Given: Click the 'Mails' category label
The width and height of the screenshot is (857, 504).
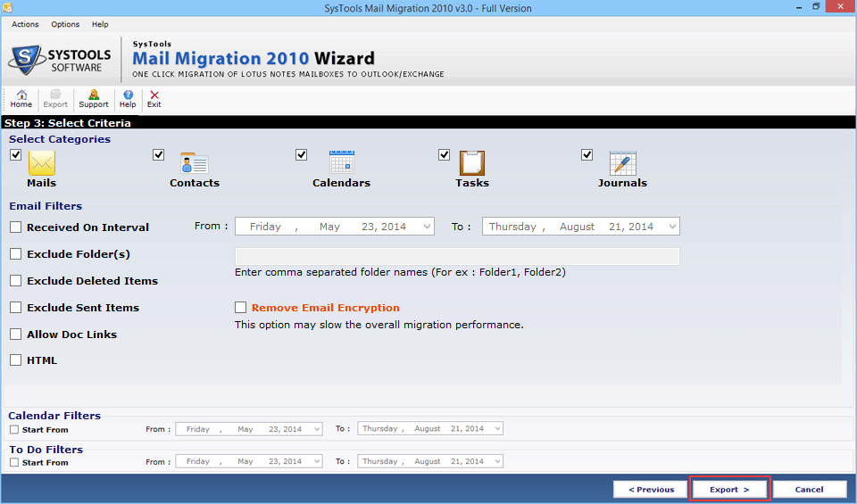Looking at the screenshot, I should [x=42, y=183].
